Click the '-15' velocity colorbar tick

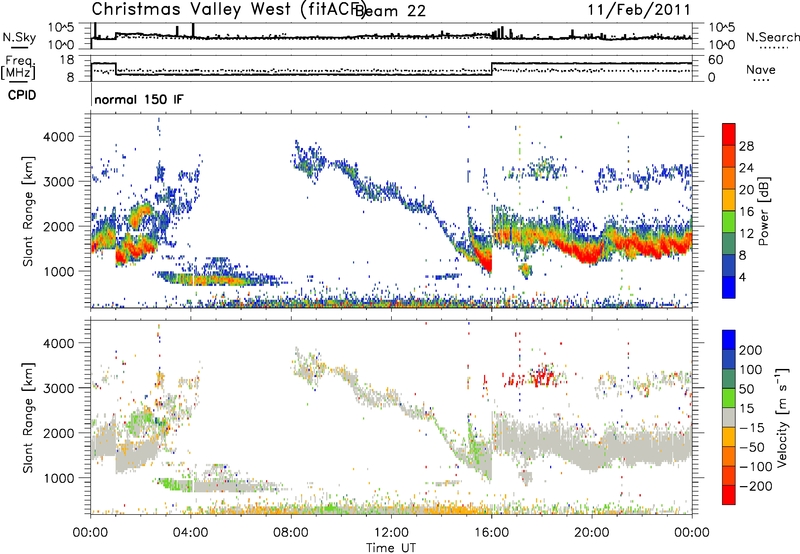click(x=751, y=427)
